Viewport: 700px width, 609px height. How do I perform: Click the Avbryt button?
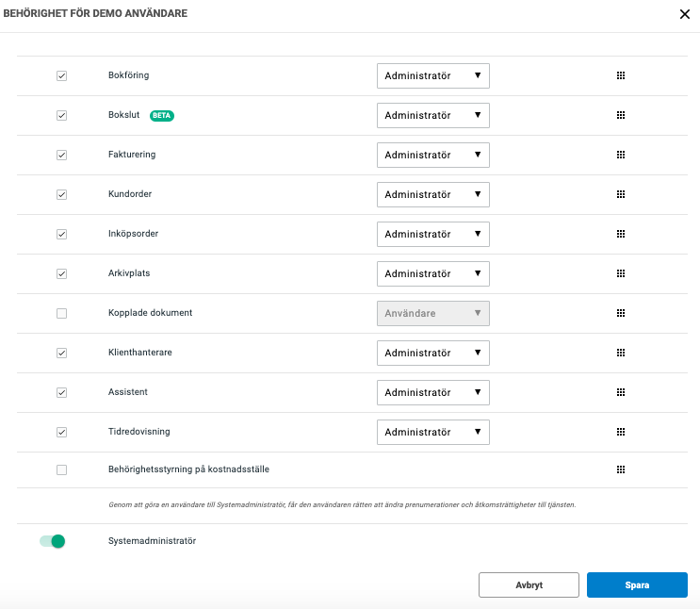click(529, 584)
